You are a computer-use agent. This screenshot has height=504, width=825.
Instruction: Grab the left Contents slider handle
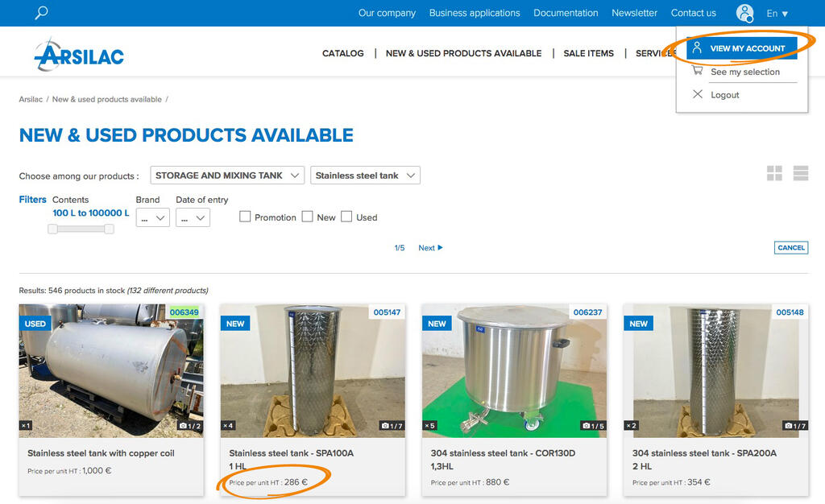point(52,229)
